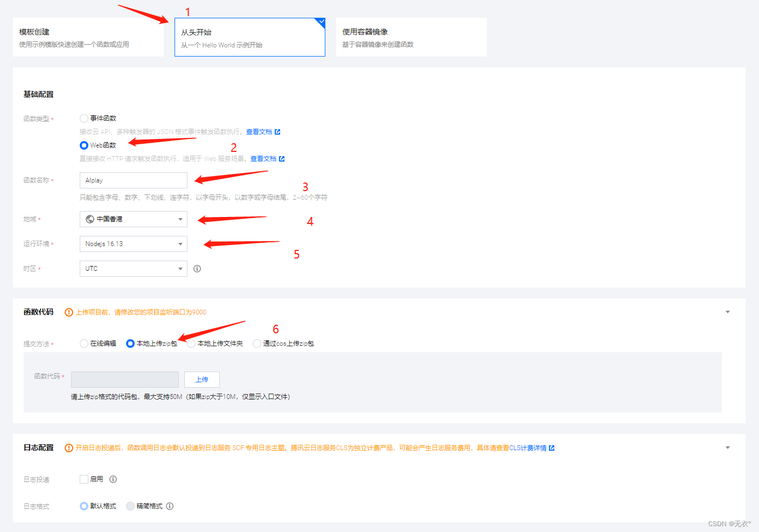Click globe icon in the region selector
The height and width of the screenshot is (532, 759).
click(x=90, y=219)
